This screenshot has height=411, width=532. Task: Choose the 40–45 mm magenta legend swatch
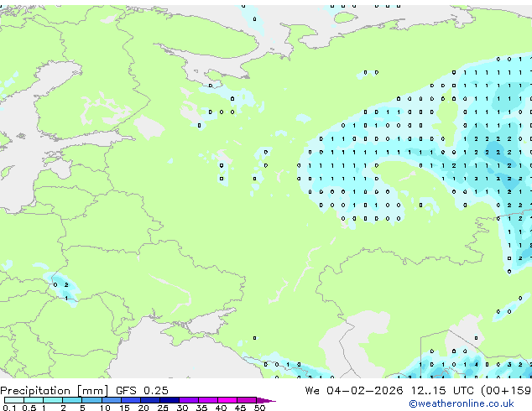pyautogui.click(x=227, y=400)
